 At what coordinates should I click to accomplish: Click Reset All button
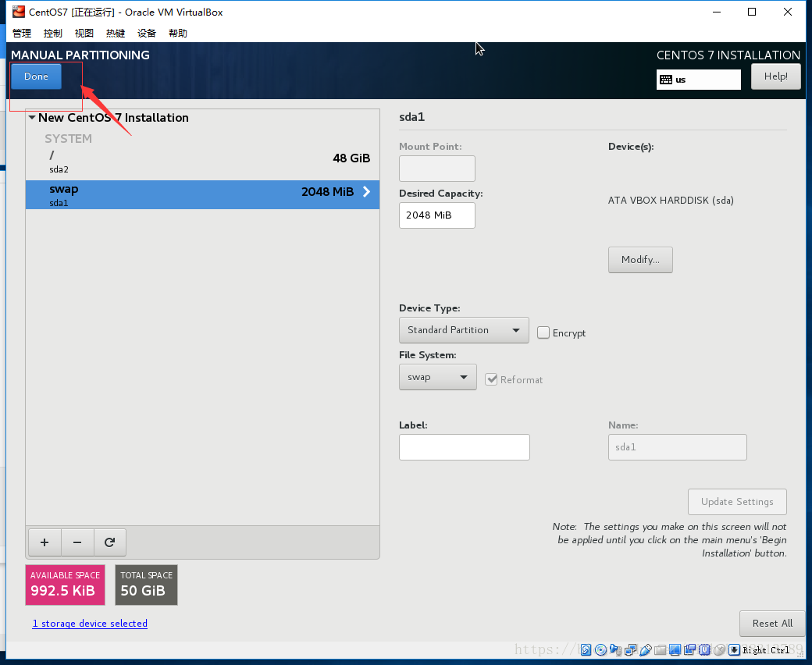point(772,624)
